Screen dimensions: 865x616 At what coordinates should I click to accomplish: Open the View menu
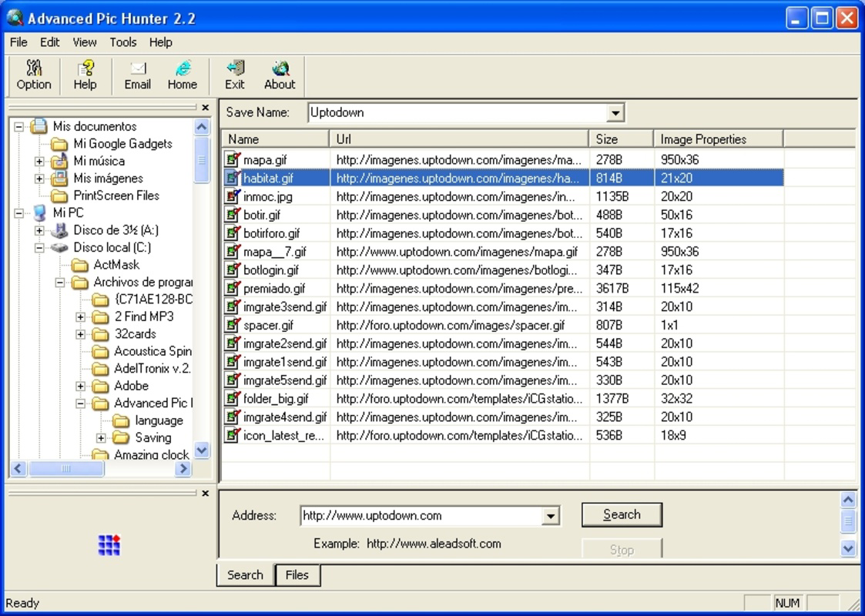[x=85, y=42]
